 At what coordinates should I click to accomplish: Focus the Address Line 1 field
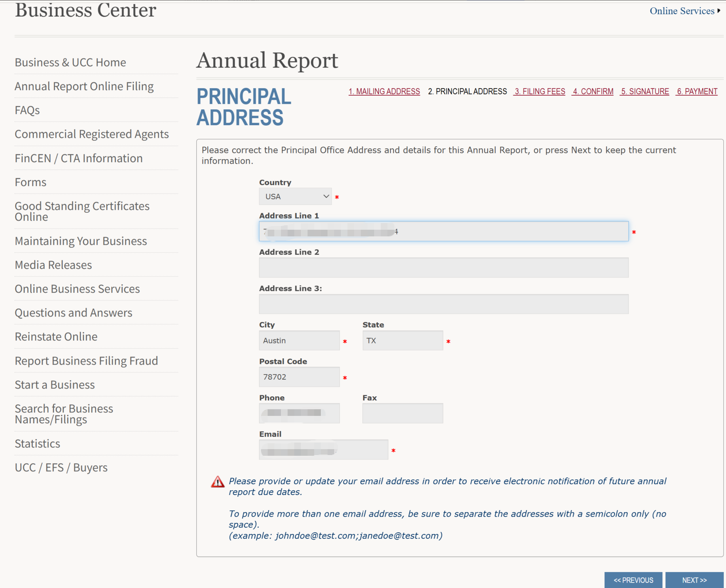pyautogui.click(x=444, y=231)
